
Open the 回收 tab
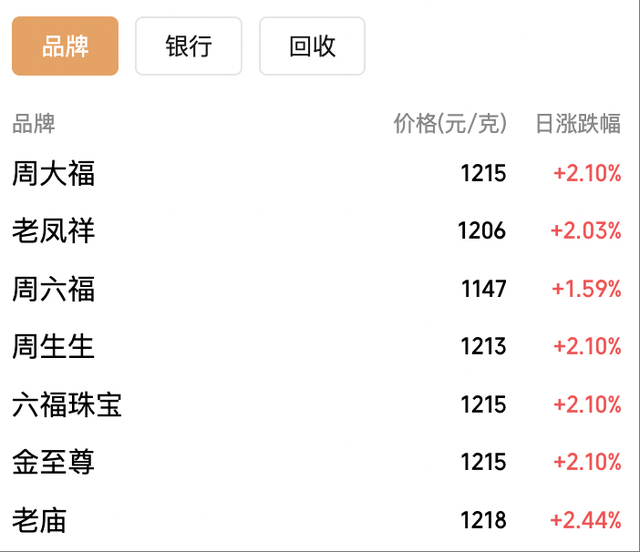pos(312,46)
